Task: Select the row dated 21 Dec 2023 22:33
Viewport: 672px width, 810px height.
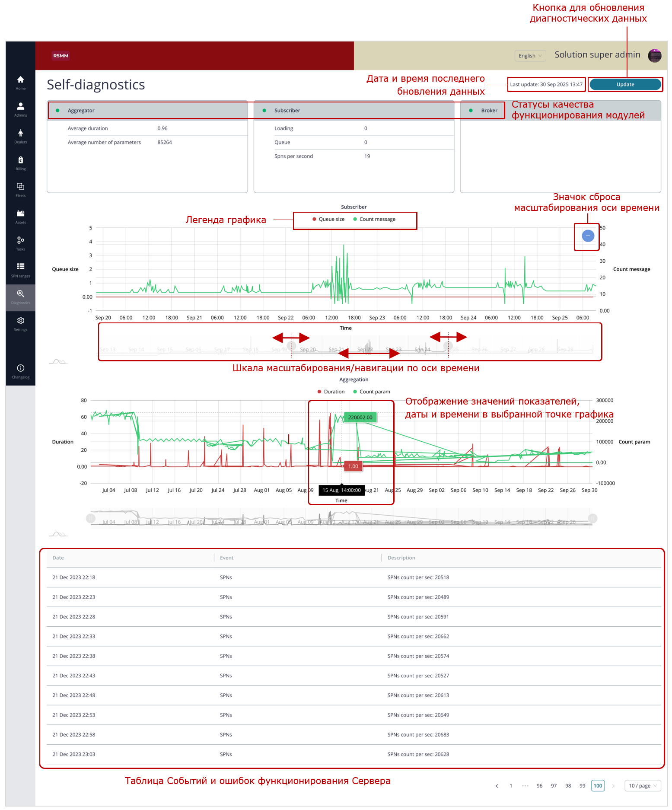Action: pos(354,636)
